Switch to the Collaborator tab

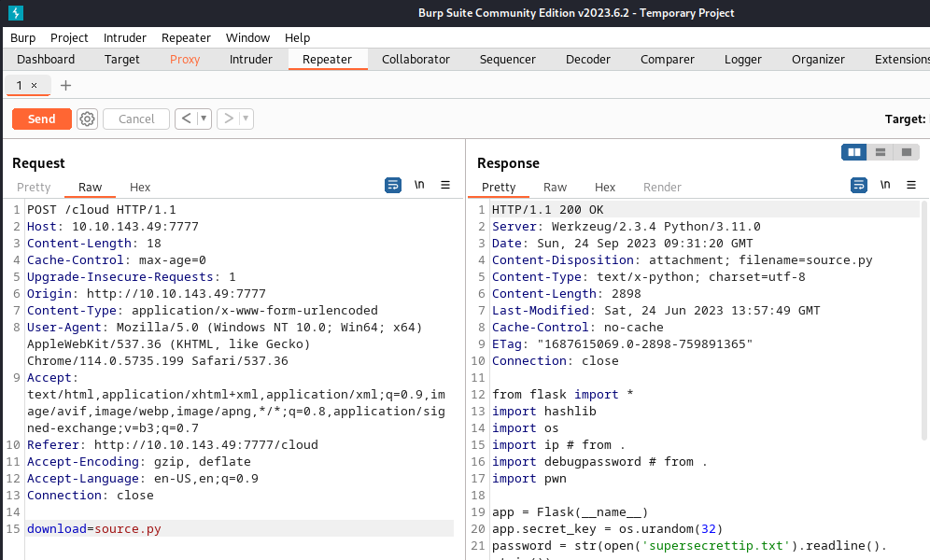coord(416,59)
